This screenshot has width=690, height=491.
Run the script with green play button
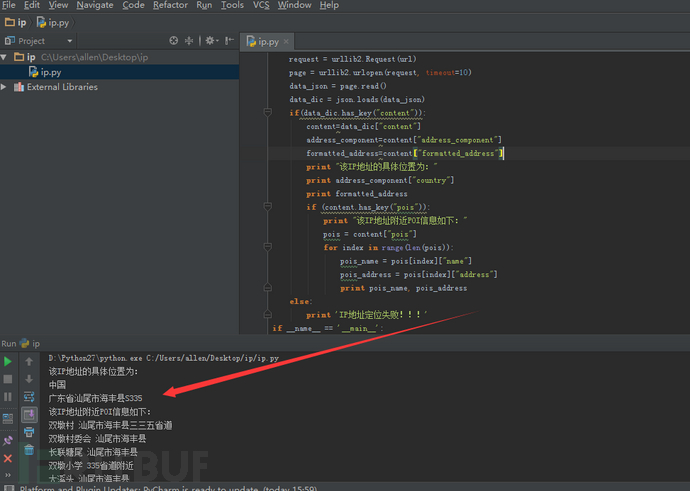click(7, 362)
